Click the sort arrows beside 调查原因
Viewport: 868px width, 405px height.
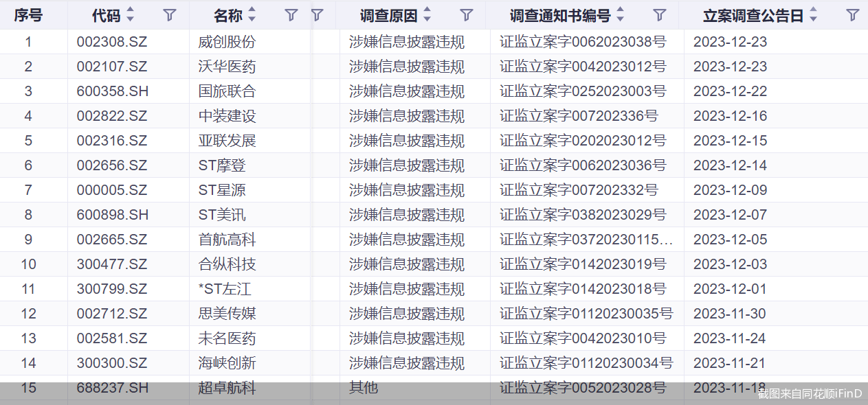(427, 14)
